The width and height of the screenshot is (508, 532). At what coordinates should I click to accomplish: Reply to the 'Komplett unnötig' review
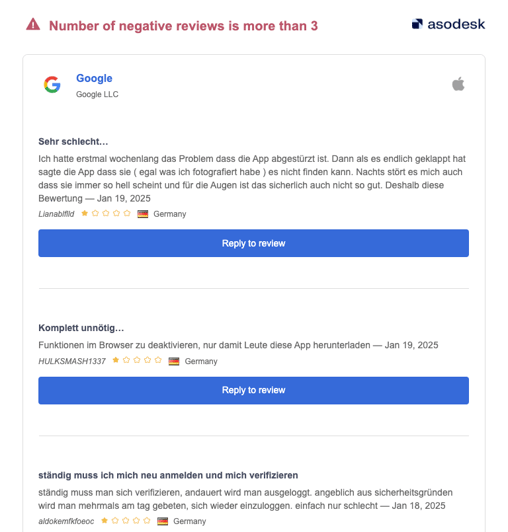(253, 390)
